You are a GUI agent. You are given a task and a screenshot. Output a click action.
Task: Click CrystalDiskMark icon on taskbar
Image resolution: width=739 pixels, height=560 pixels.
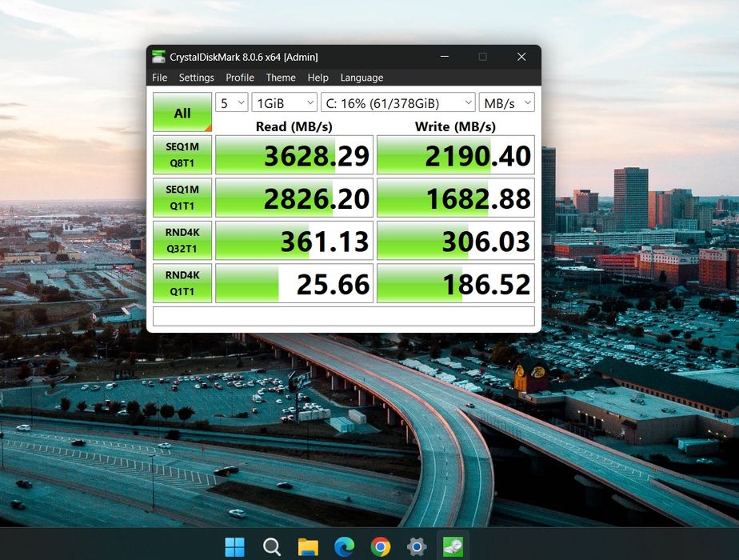tap(453, 547)
